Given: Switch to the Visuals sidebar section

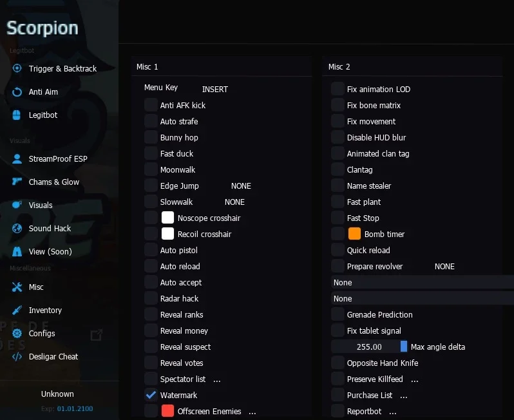Looking at the screenshot, I should (41, 205).
